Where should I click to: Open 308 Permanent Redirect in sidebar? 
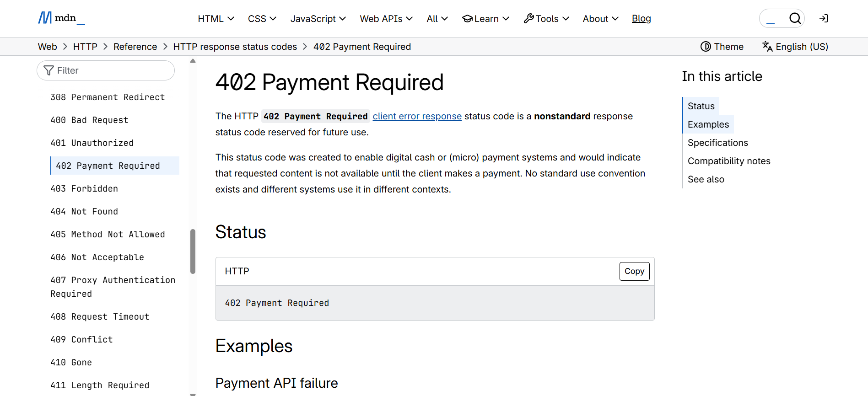(108, 97)
